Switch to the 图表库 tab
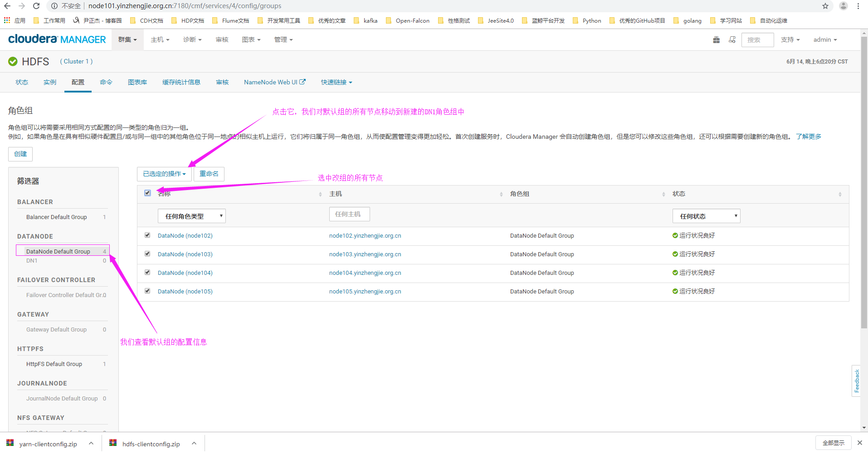Screen dimensions: 868x454 137,82
